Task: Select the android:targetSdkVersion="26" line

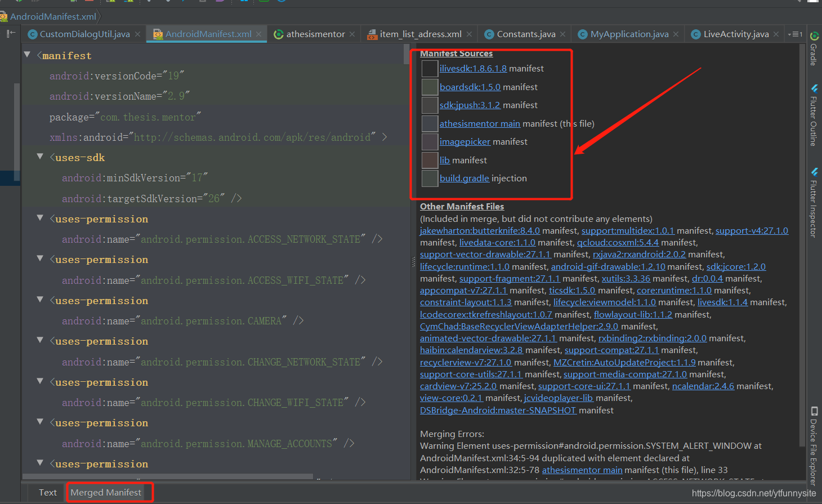Action: point(152,198)
